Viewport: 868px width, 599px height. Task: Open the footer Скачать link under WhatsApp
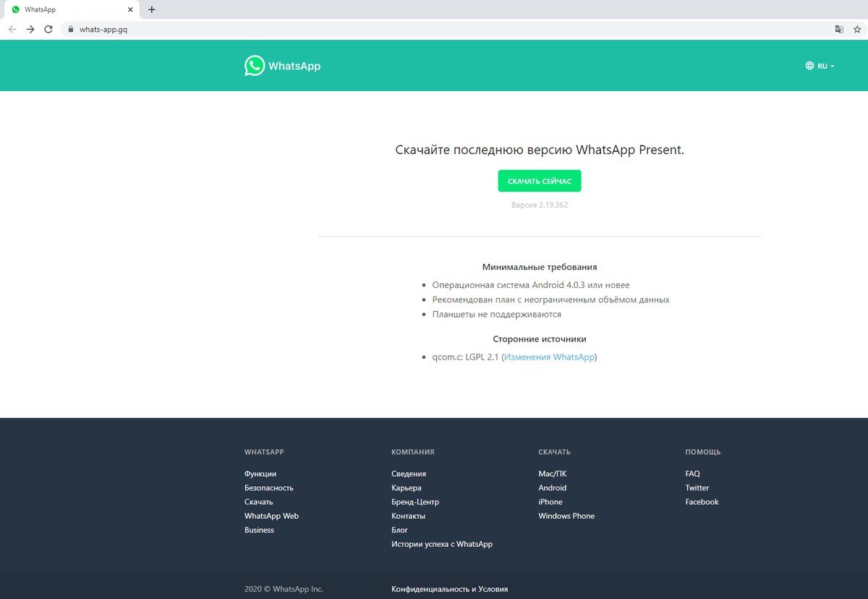pyautogui.click(x=259, y=502)
